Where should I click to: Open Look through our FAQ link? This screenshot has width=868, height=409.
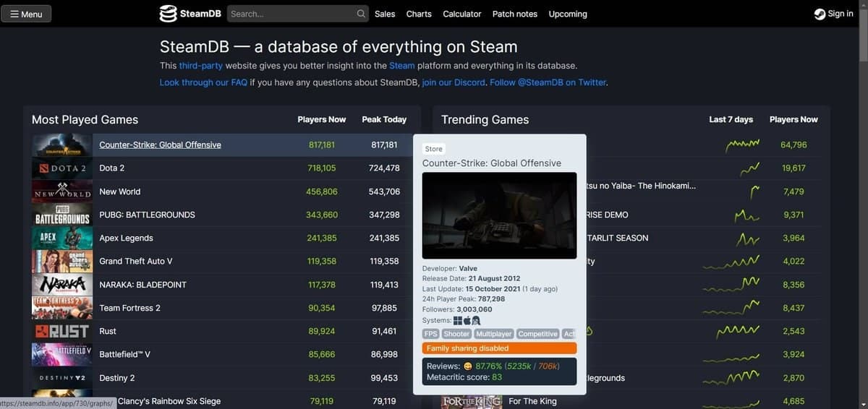[203, 82]
